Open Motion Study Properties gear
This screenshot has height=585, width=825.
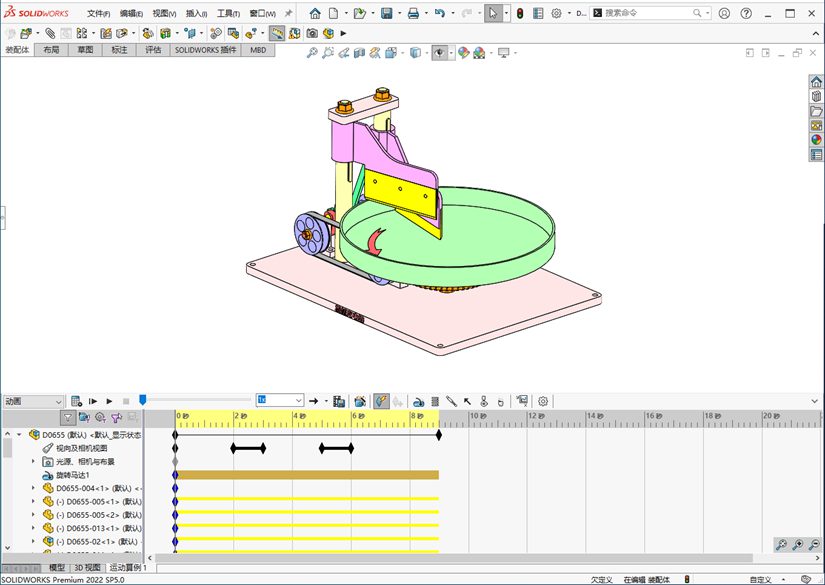[x=543, y=401]
